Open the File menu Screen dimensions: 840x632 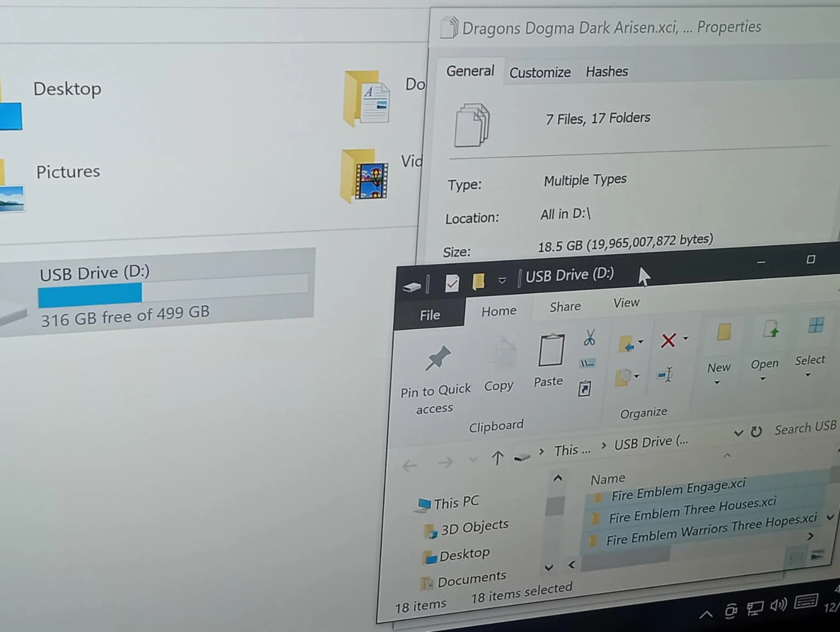pos(429,315)
